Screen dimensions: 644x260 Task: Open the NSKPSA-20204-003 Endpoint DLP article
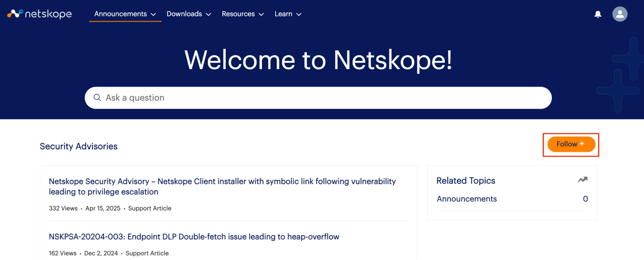pyautogui.click(x=194, y=237)
